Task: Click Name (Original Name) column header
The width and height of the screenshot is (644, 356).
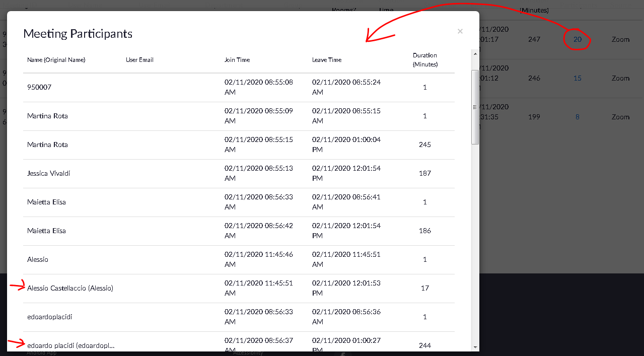Action: pos(56,59)
